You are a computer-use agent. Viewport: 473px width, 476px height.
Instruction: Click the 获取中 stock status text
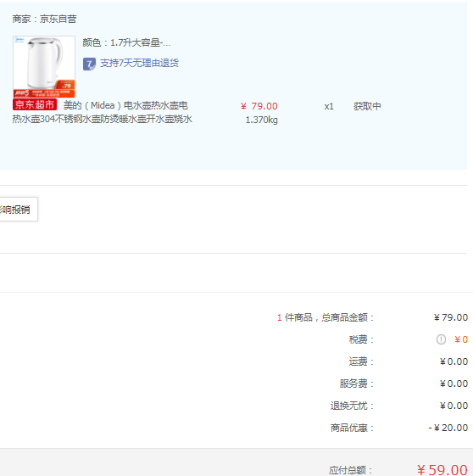367,106
